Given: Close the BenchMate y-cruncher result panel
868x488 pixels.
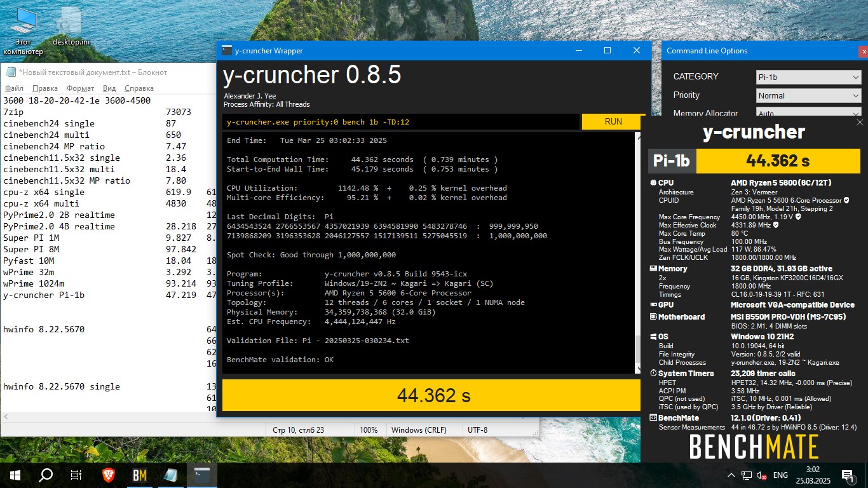Looking at the screenshot, I should 860,121.
